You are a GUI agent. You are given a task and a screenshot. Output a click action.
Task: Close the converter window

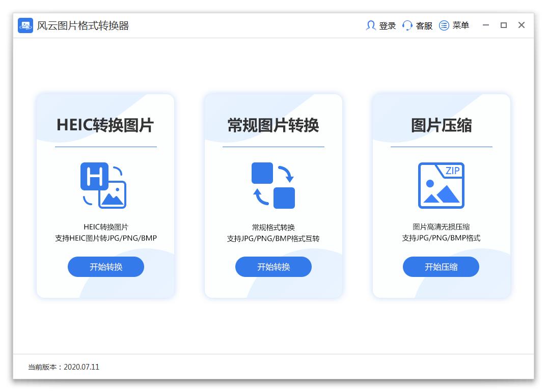522,25
